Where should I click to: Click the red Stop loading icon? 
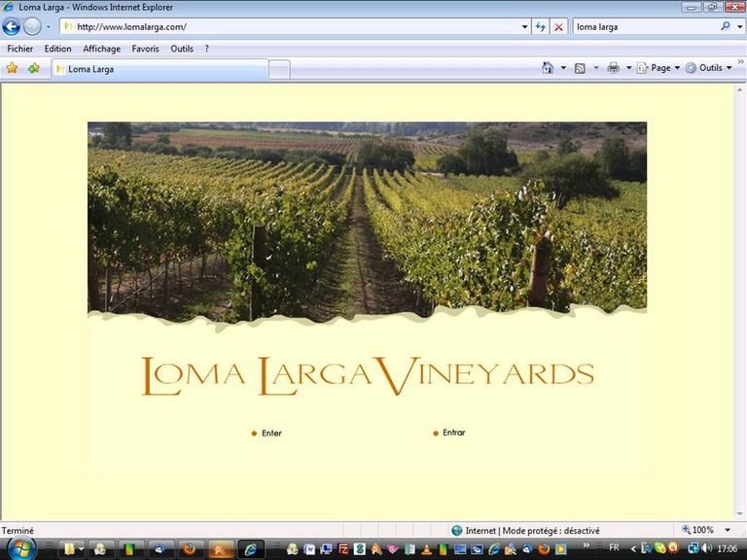(558, 27)
